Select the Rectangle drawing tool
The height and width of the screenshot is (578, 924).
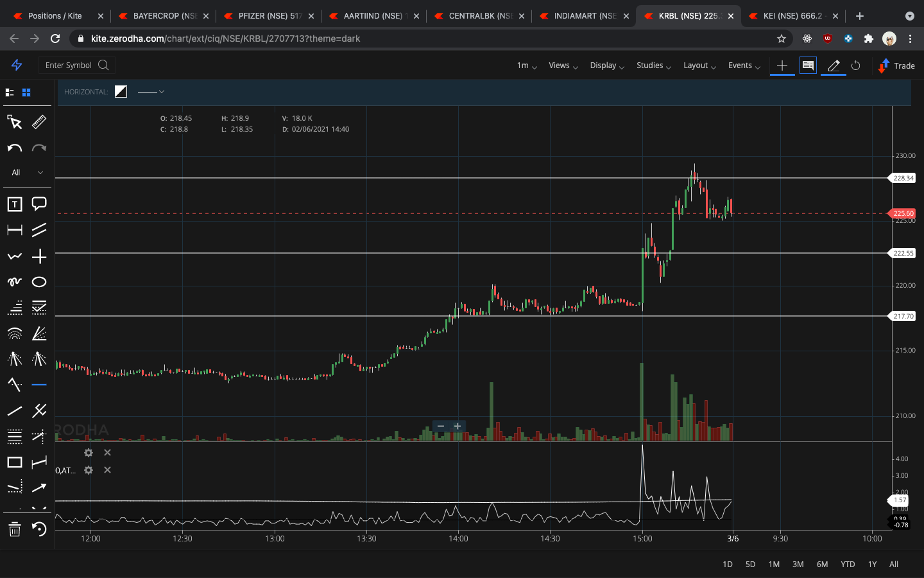pos(15,462)
